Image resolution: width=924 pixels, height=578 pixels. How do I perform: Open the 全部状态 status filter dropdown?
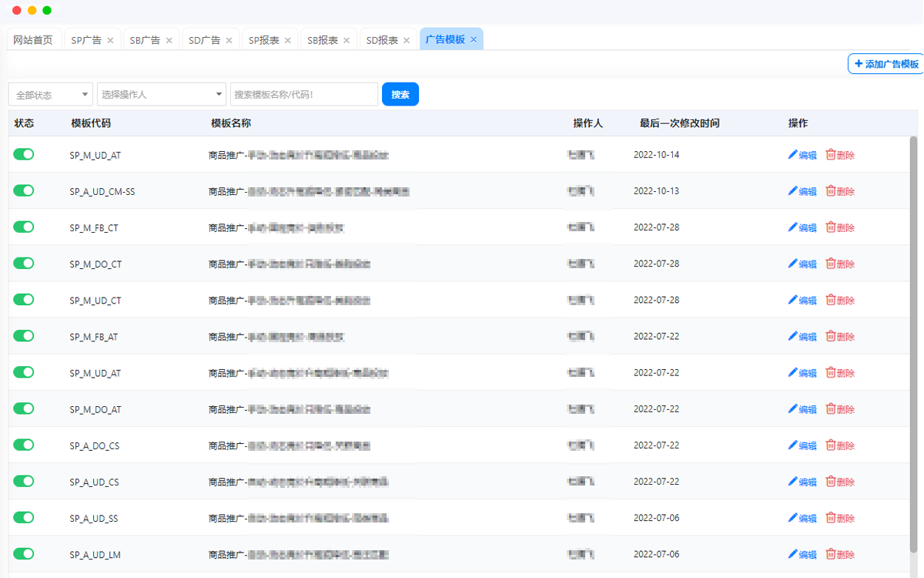[51, 94]
